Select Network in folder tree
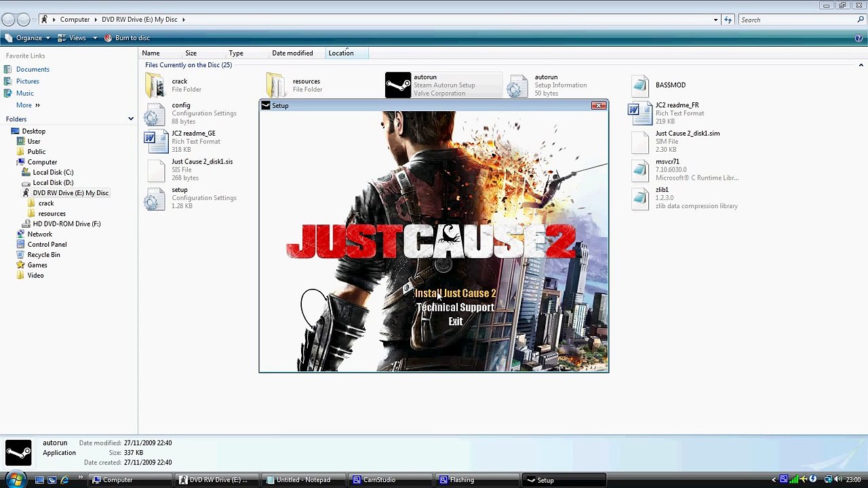 tap(40, 235)
